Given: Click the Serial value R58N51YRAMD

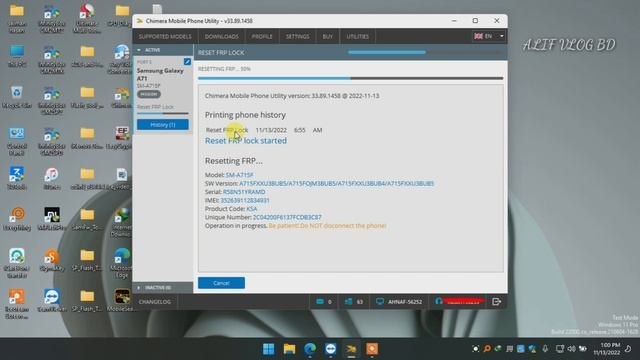Looking at the screenshot, I should tap(244, 192).
